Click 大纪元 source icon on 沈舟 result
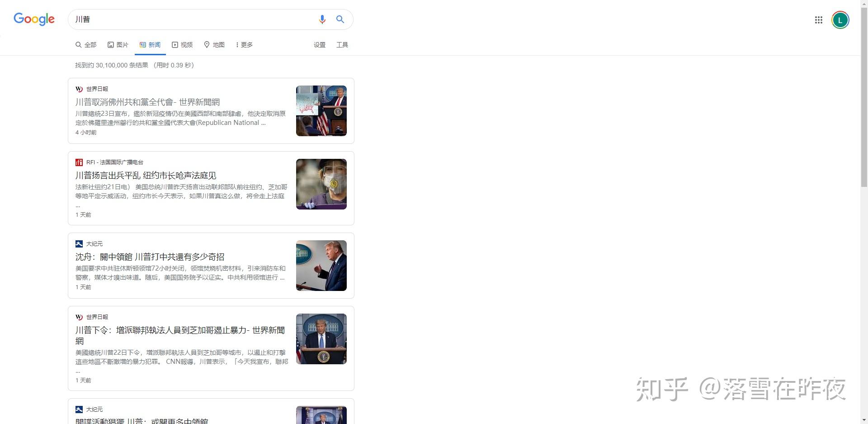 point(79,244)
